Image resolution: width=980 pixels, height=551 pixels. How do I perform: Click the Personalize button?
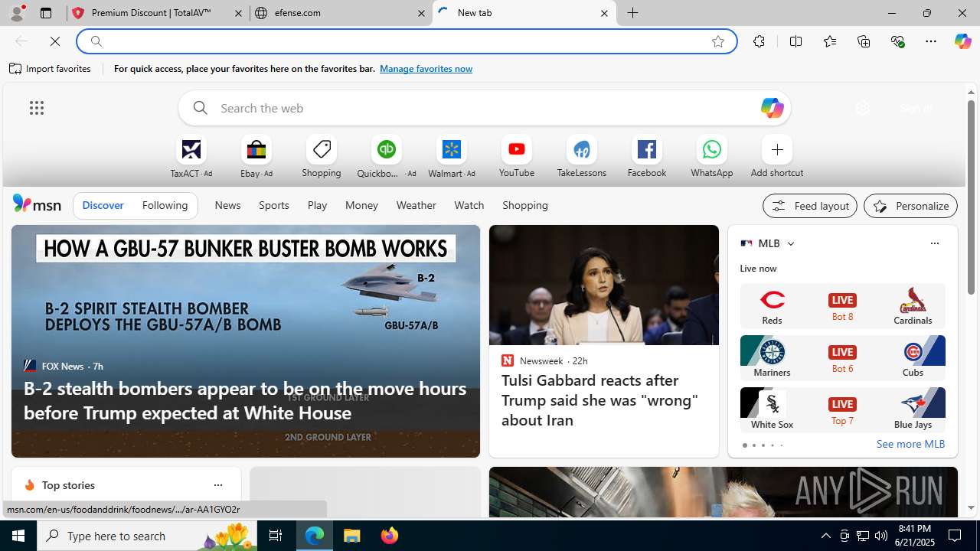tap(910, 206)
